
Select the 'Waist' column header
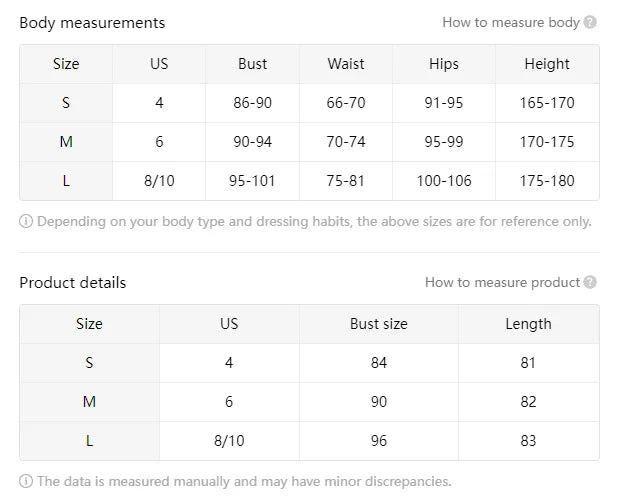click(x=346, y=64)
